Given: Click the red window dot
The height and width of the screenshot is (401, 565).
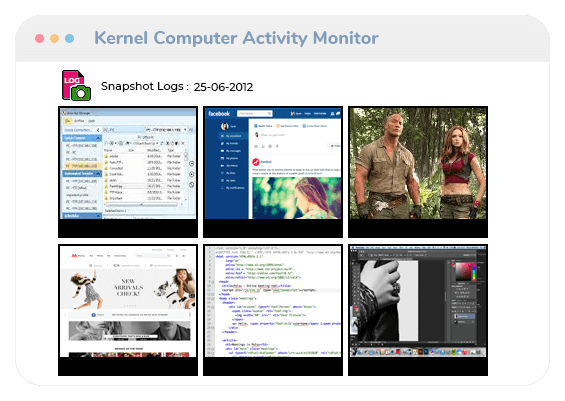Looking at the screenshot, I should point(40,38).
